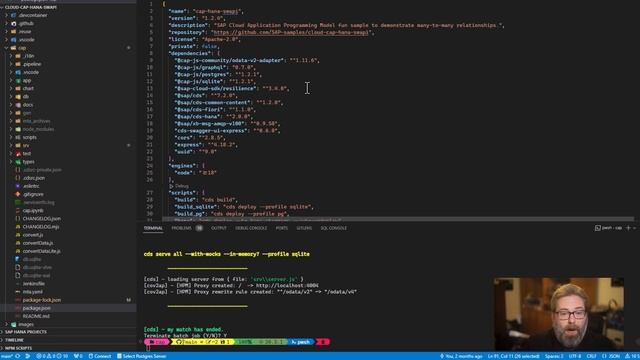The image size is (640, 360).
Task: Open the mta.yaml file
Action: pyautogui.click(x=33, y=292)
